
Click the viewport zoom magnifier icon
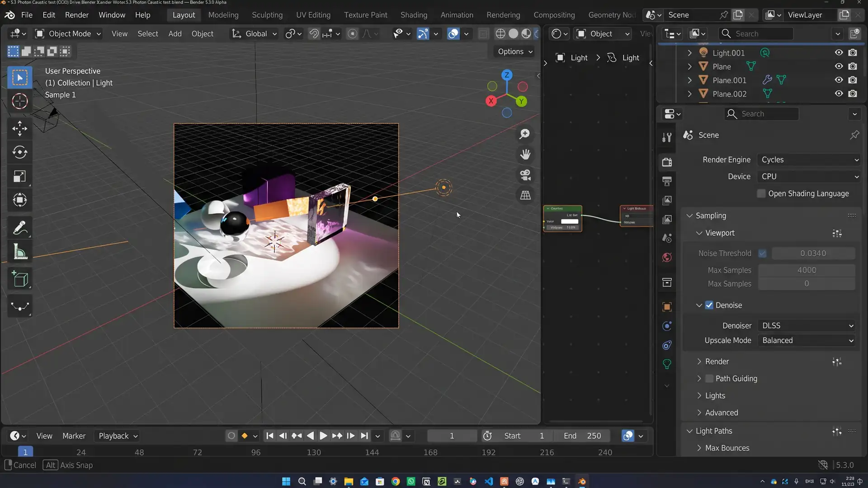point(525,134)
